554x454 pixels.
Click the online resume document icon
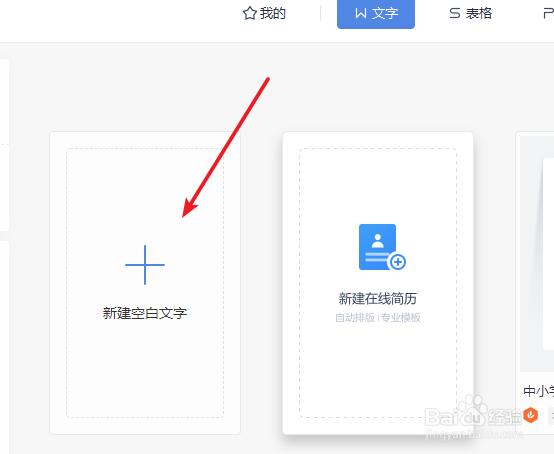coord(382,247)
